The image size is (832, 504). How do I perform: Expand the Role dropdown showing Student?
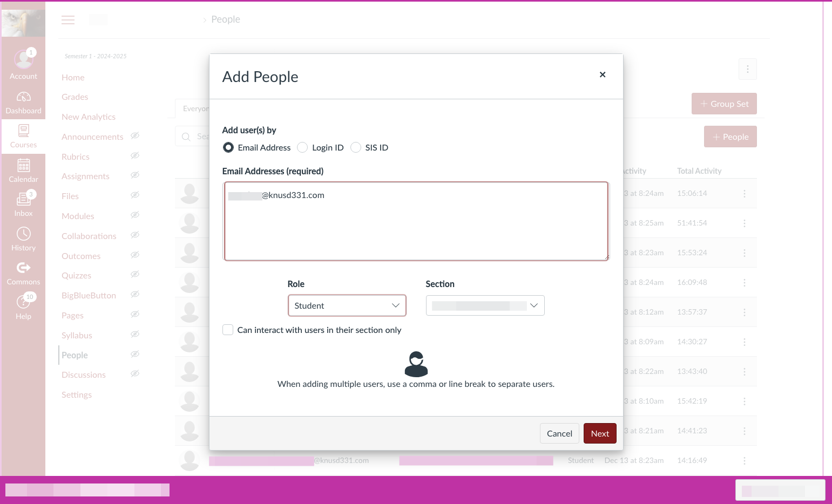[x=347, y=305]
